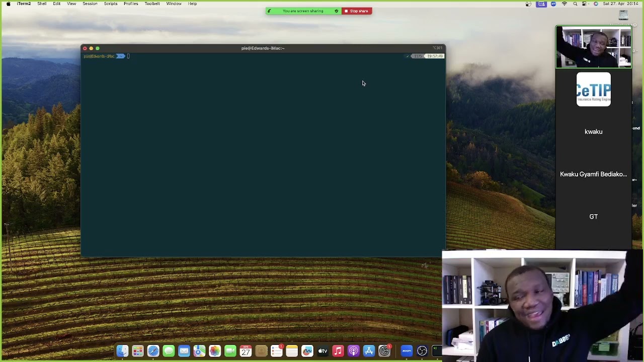Click the red Stop share button
644x362 pixels.
click(x=357, y=11)
